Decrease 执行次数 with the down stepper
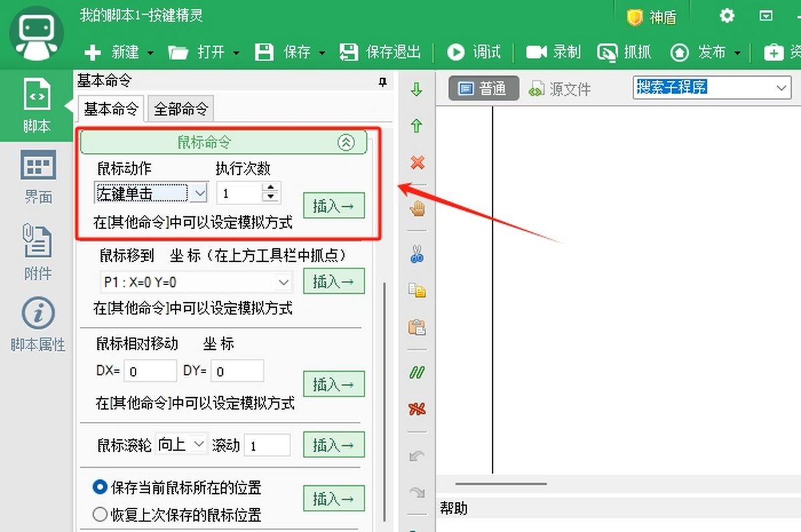The width and height of the screenshot is (801, 532). click(x=270, y=198)
